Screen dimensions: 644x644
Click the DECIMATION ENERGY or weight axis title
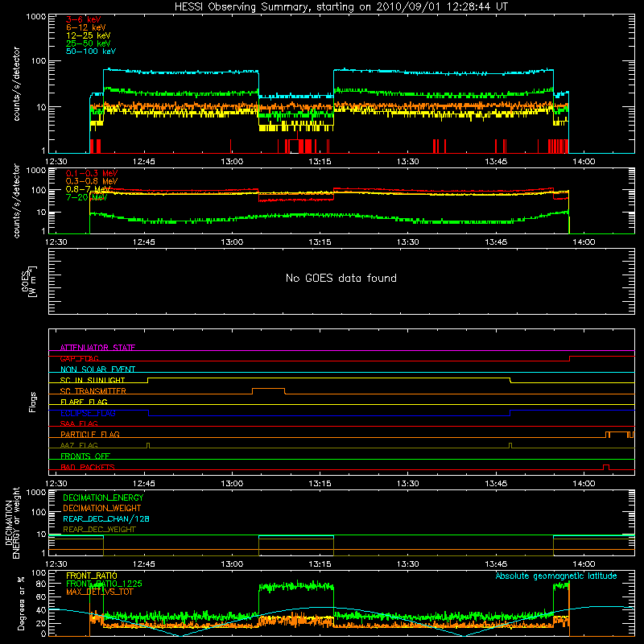(x=12, y=522)
